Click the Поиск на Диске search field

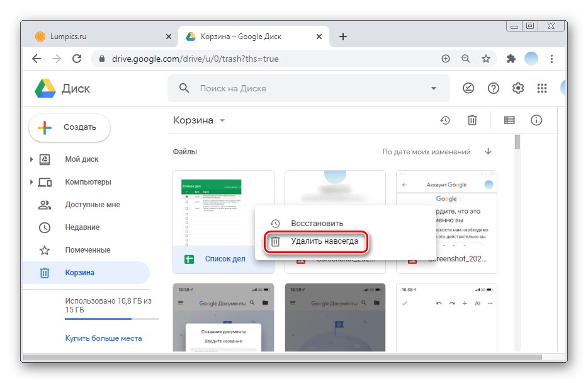308,88
